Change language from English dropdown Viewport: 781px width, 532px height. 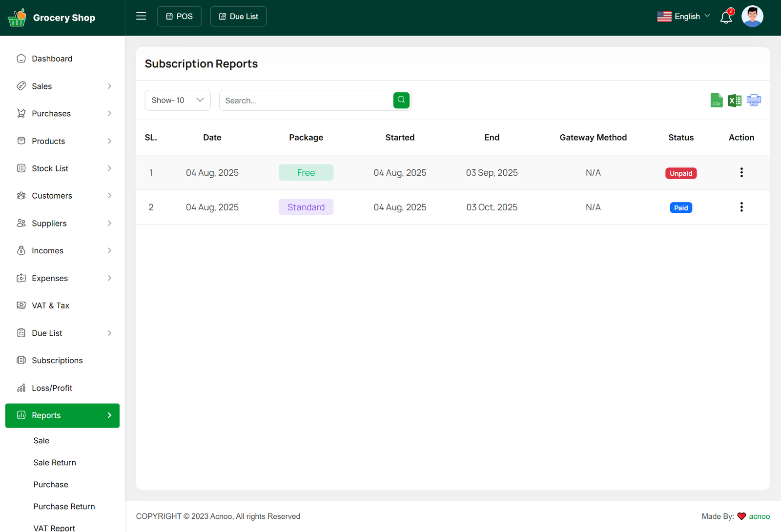tap(683, 17)
